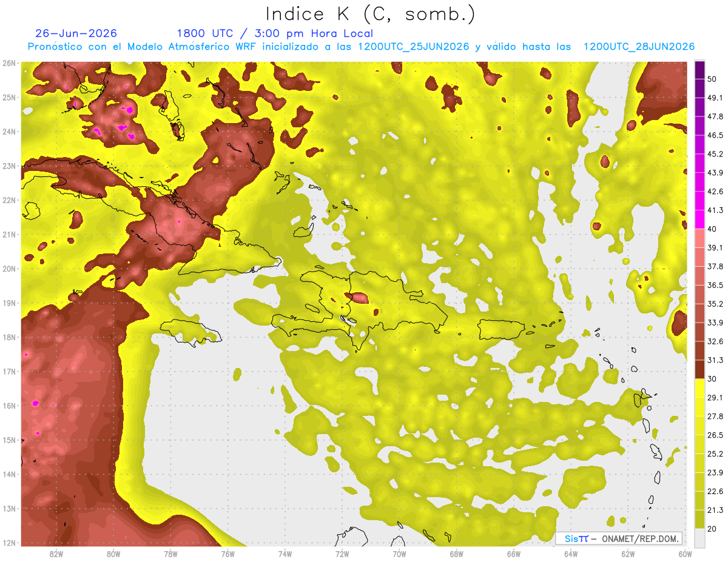Viewport: 728px width, 562px height.
Task: Click the SisTT - ONAMET/REP.DOM. credit box
Action: [619, 538]
